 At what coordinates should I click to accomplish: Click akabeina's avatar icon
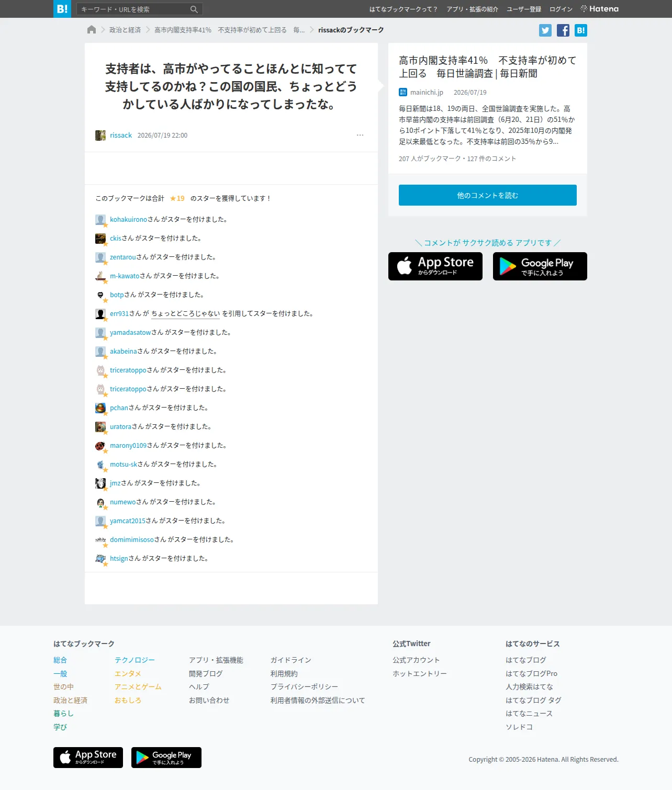pyautogui.click(x=100, y=352)
